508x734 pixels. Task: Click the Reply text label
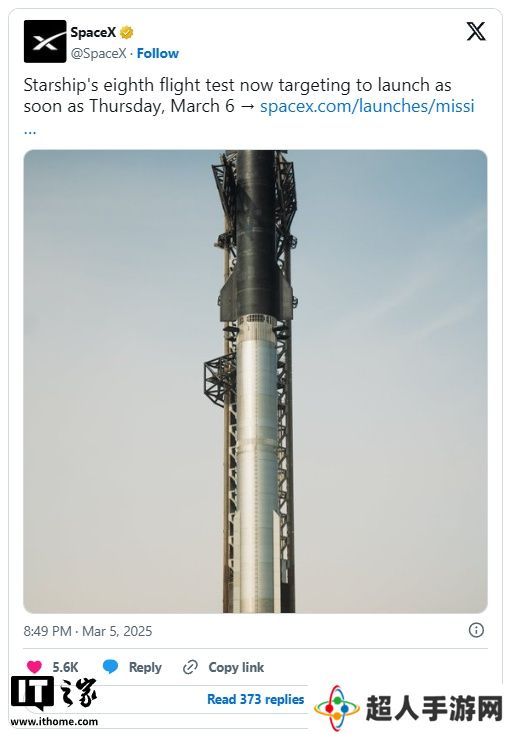[x=145, y=667]
